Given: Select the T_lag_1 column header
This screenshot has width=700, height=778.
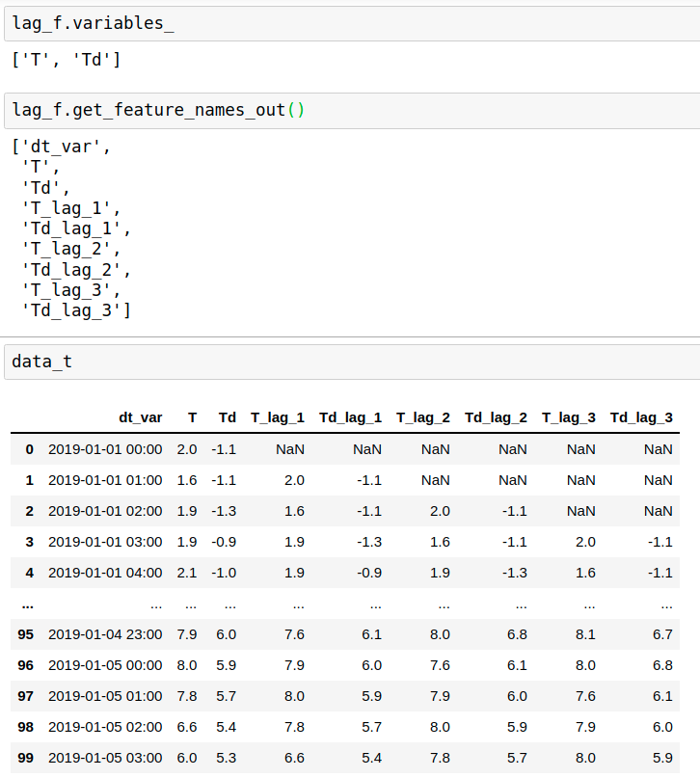Looking at the screenshot, I should 278,417.
